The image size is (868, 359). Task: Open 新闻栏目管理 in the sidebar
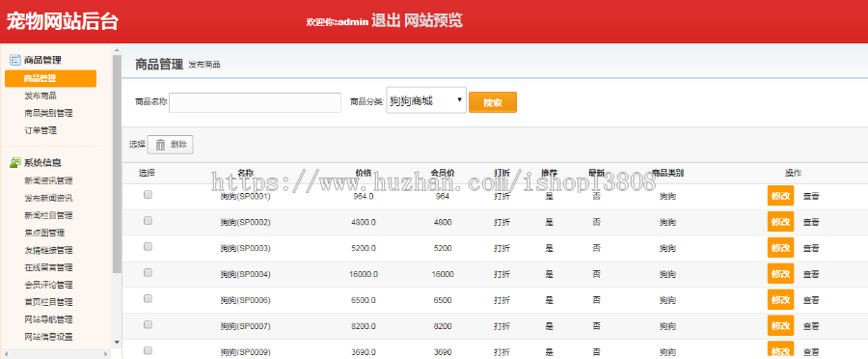(x=49, y=215)
